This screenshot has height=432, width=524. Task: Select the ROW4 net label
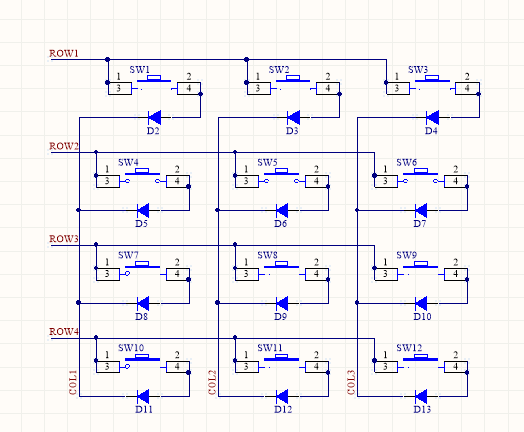click(x=64, y=331)
